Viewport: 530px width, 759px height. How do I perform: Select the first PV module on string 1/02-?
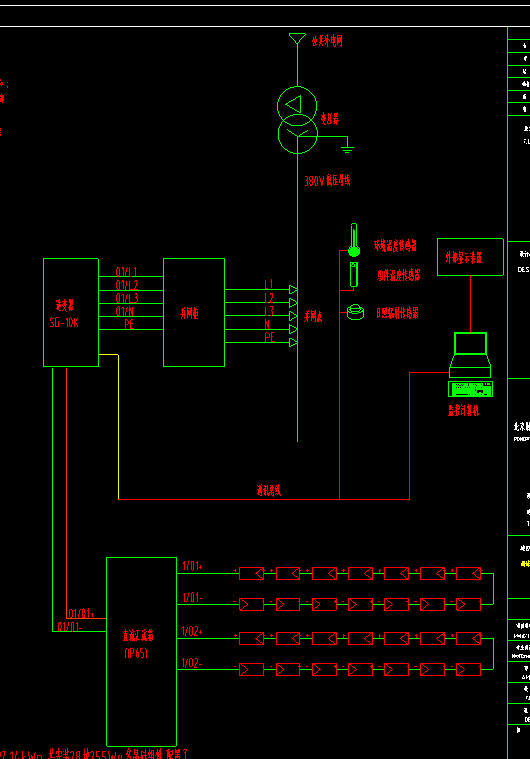click(x=252, y=669)
